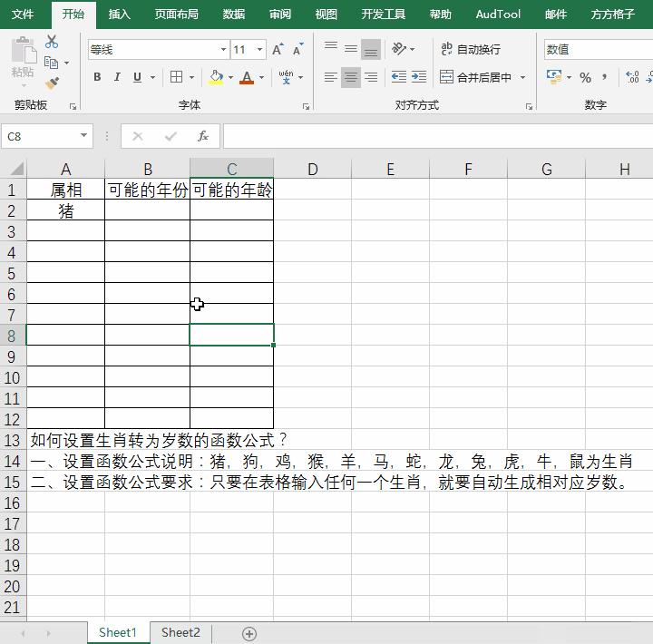Decrease indent icon
653x644 pixels.
tap(399, 77)
